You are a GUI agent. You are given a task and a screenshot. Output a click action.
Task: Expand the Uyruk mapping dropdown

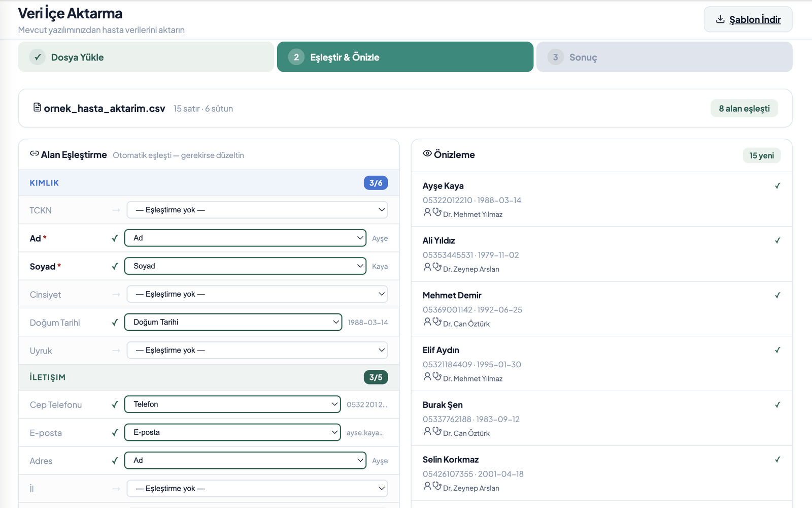(257, 350)
